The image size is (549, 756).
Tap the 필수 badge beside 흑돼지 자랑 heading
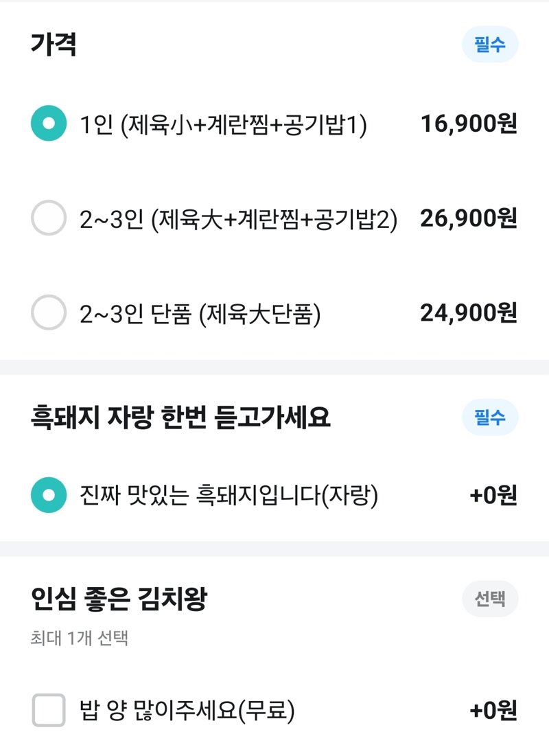click(490, 417)
